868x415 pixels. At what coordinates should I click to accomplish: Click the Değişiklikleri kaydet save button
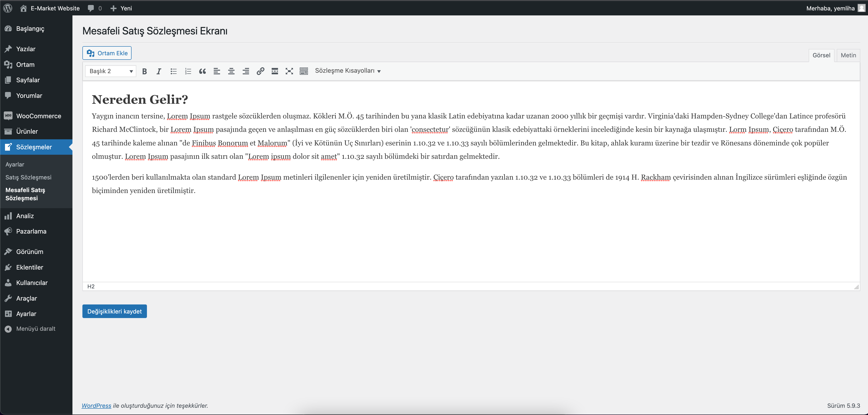click(115, 311)
